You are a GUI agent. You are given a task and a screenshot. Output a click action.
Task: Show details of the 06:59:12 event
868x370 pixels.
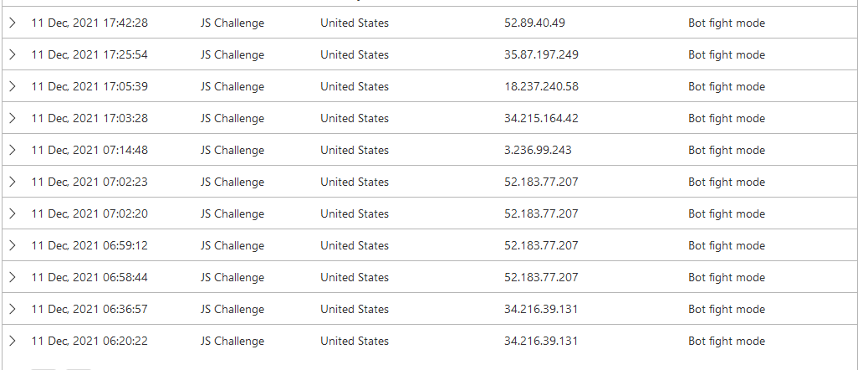tap(12, 246)
